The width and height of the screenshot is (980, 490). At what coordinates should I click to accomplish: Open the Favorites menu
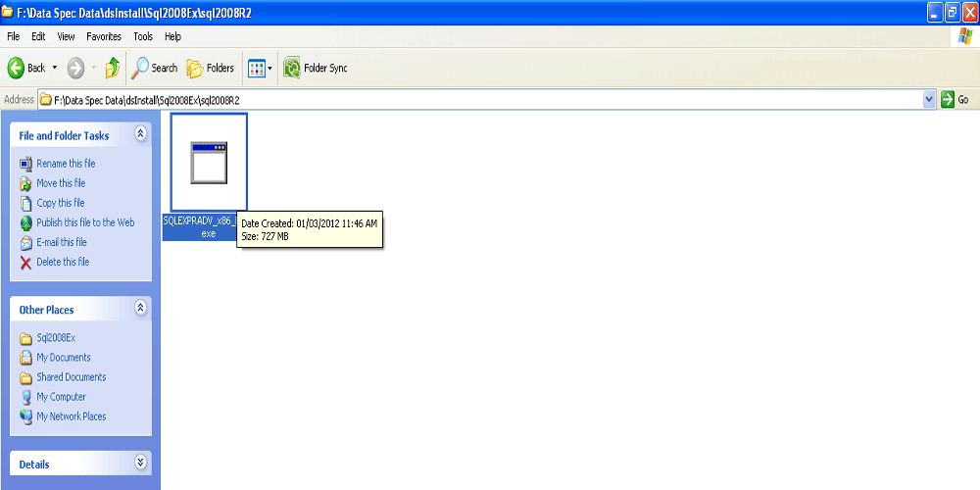[x=104, y=37]
